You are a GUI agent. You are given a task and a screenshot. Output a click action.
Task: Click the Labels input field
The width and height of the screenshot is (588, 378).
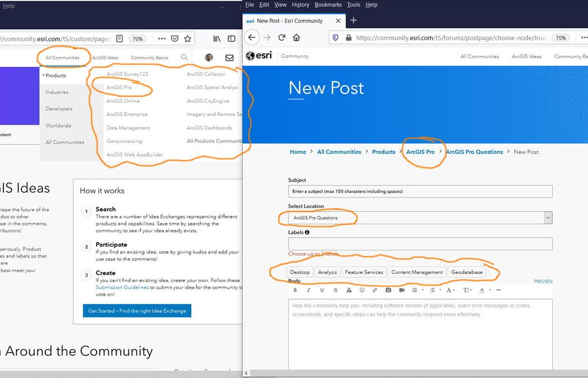click(420, 244)
